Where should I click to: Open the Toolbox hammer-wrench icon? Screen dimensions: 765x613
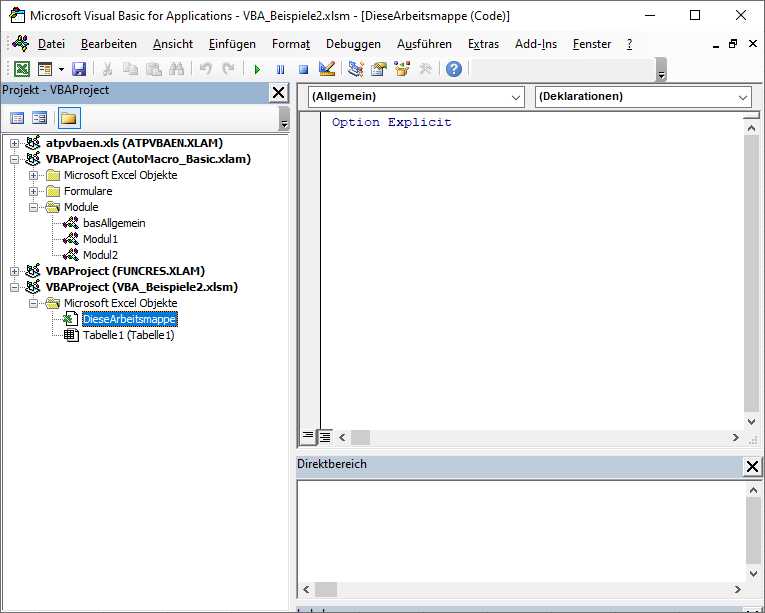pos(425,69)
